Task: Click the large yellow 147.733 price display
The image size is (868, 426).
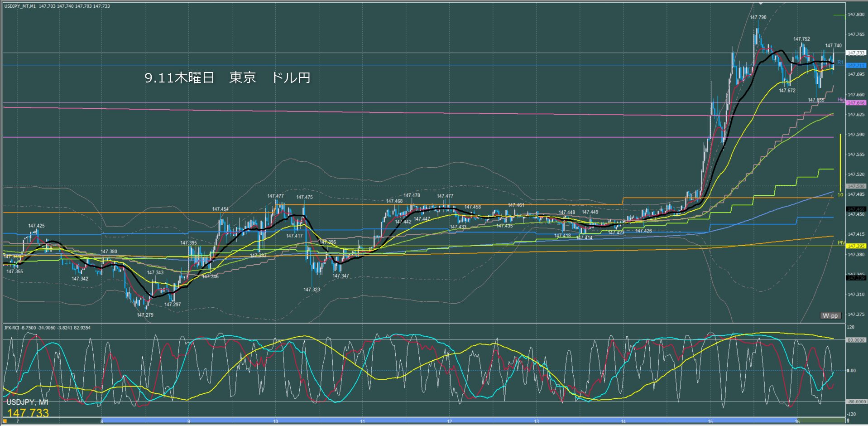Action: point(28,413)
